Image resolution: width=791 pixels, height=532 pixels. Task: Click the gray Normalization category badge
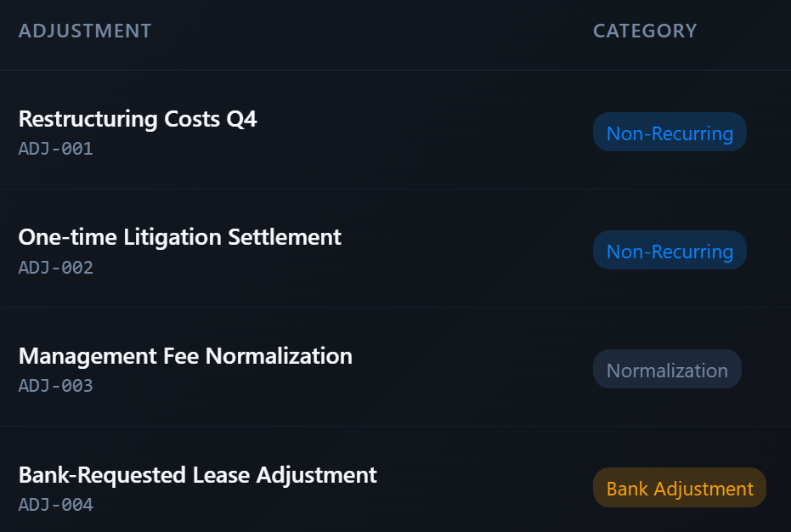click(667, 370)
